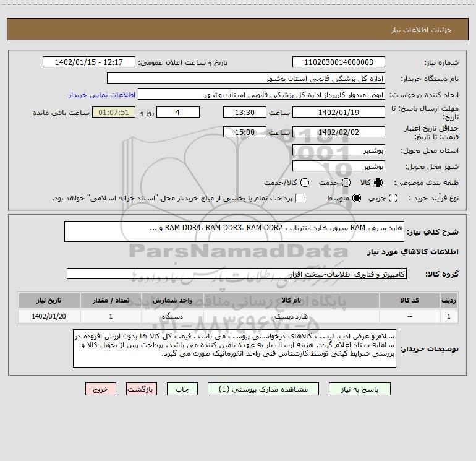Click the هارد دیسک item name cell
The width and height of the screenshot is (476, 461).
(x=291, y=316)
